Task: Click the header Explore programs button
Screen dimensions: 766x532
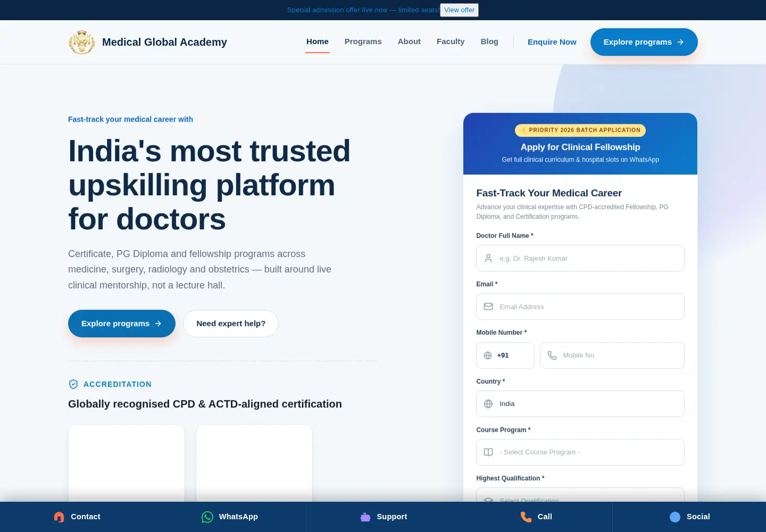Action: point(644,42)
